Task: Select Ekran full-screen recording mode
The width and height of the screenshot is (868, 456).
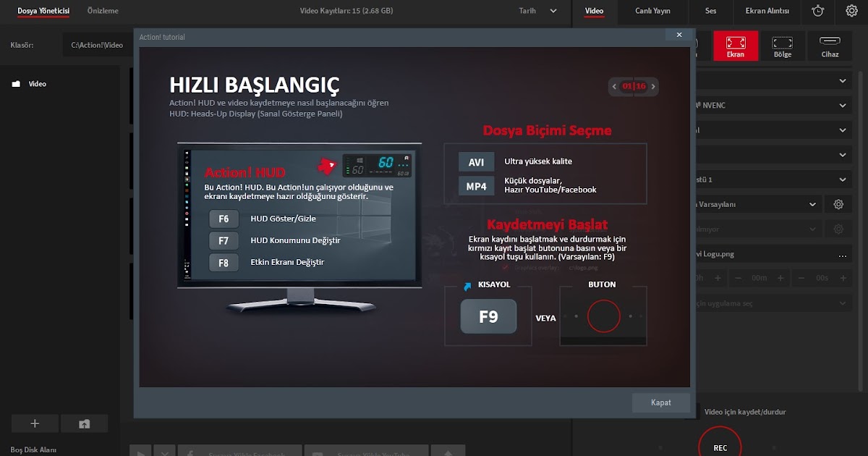Action: pyautogui.click(x=736, y=45)
